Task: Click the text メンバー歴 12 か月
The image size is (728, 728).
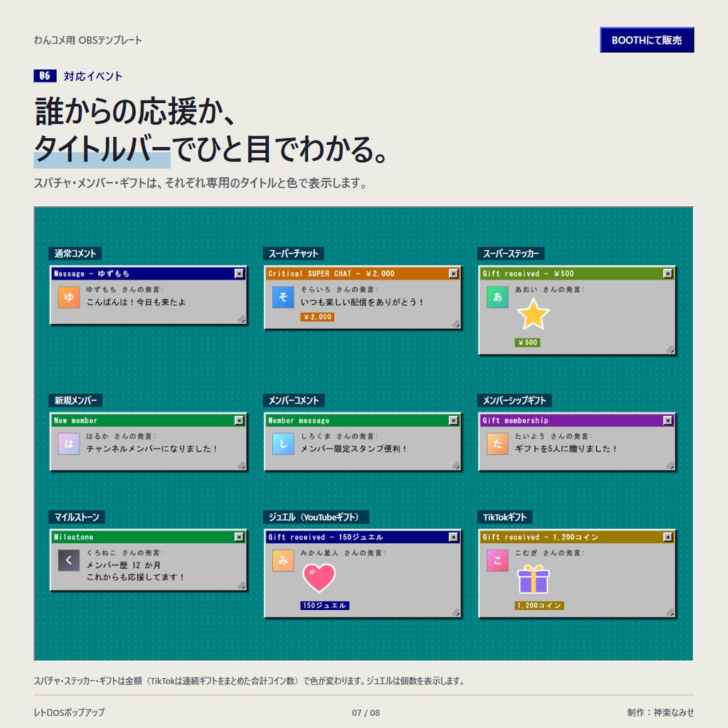Action: pos(124,565)
